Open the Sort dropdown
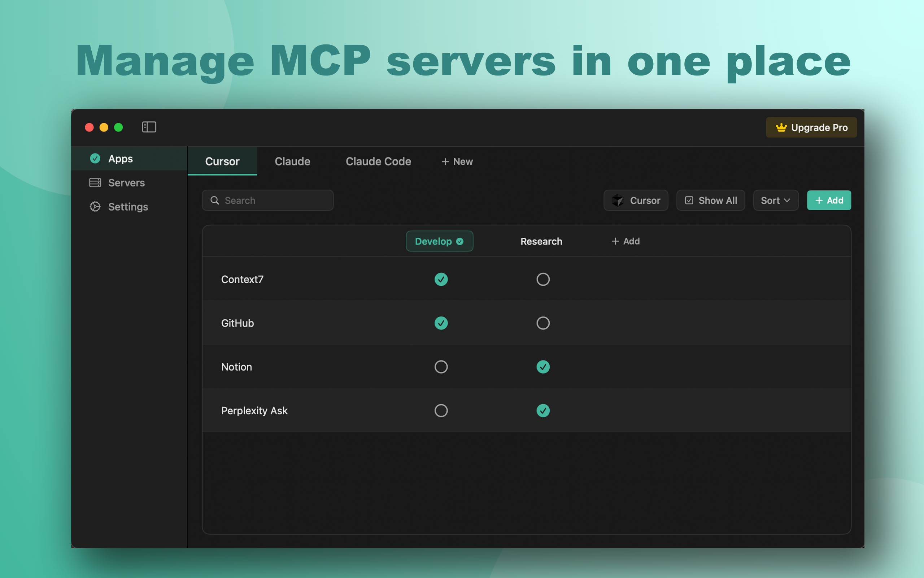The image size is (924, 578). [775, 200]
